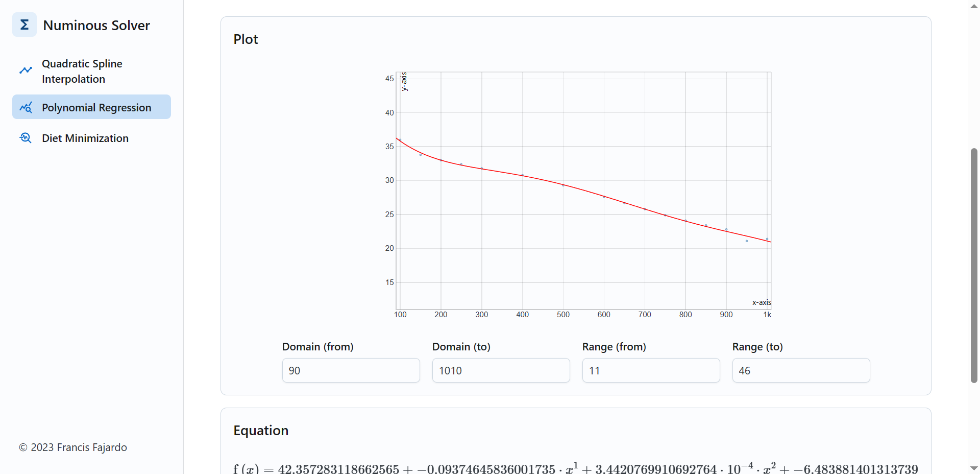Image resolution: width=980 pixels, height=474 pixels.
Task: Click the Domain (from) input showing 90
Action: click(351, 370)
